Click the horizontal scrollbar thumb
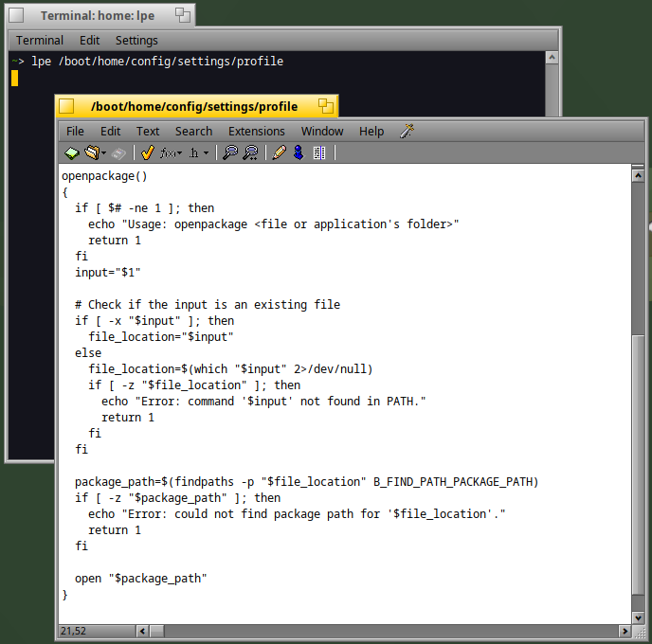Viewport: 652px width, 644px height. 156,631
